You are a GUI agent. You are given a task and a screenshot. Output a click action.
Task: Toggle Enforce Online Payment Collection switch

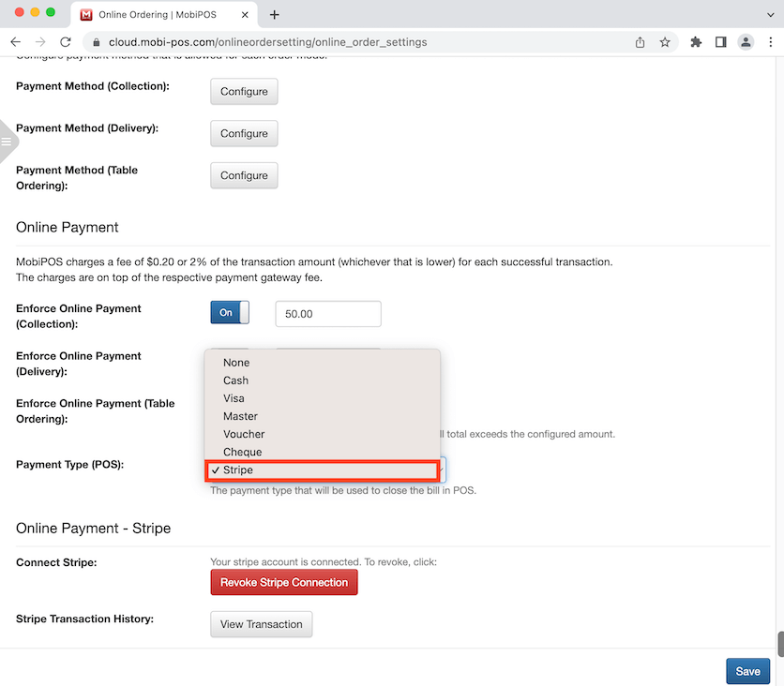[230, 312]
